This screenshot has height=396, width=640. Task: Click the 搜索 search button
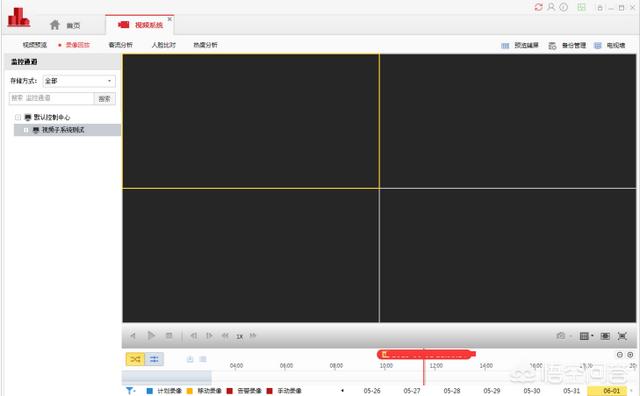click(x=104, y=98)
